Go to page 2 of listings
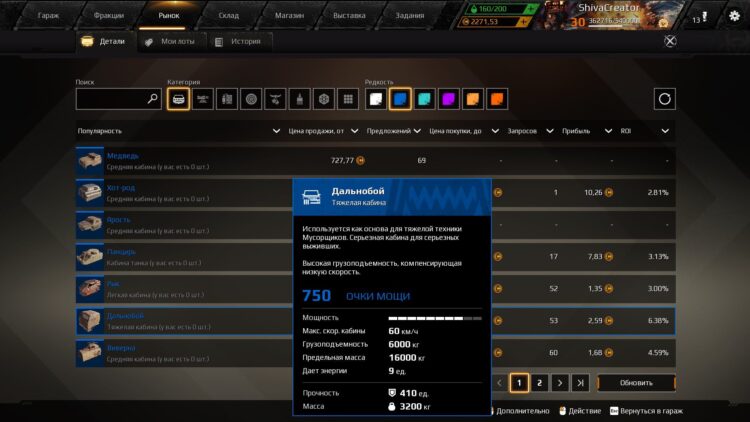This screenshot has width=750, height=422. coord(539,382)
